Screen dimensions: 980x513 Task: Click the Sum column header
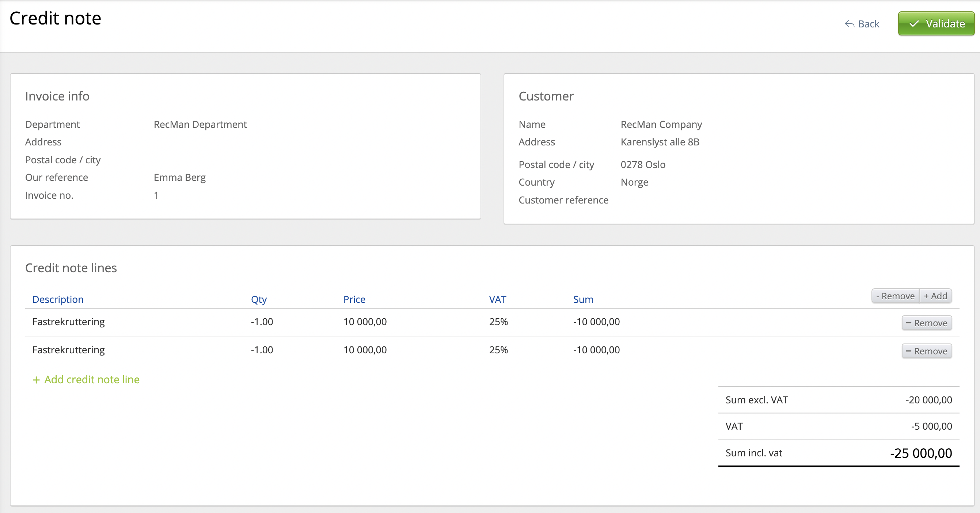583,299
